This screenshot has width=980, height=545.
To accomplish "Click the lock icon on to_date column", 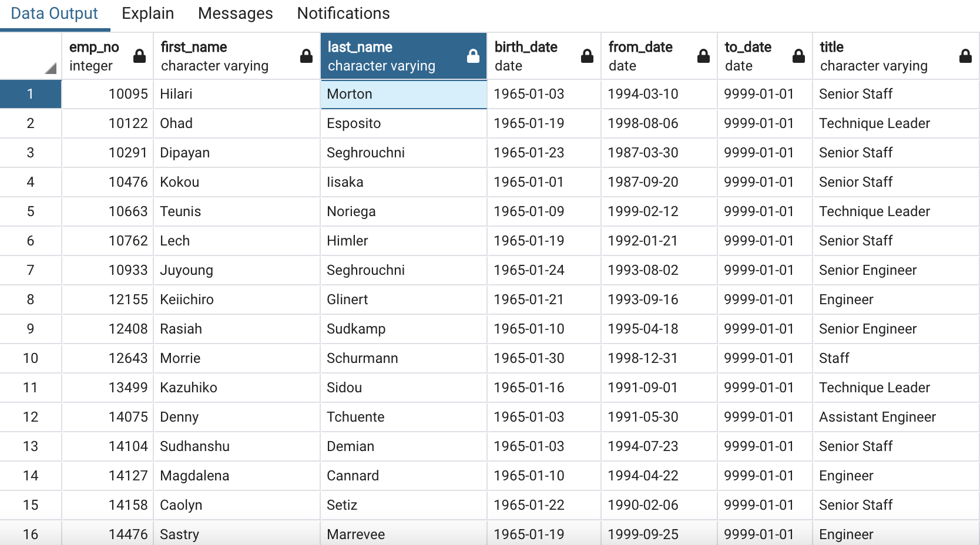I will click(798, 56).
